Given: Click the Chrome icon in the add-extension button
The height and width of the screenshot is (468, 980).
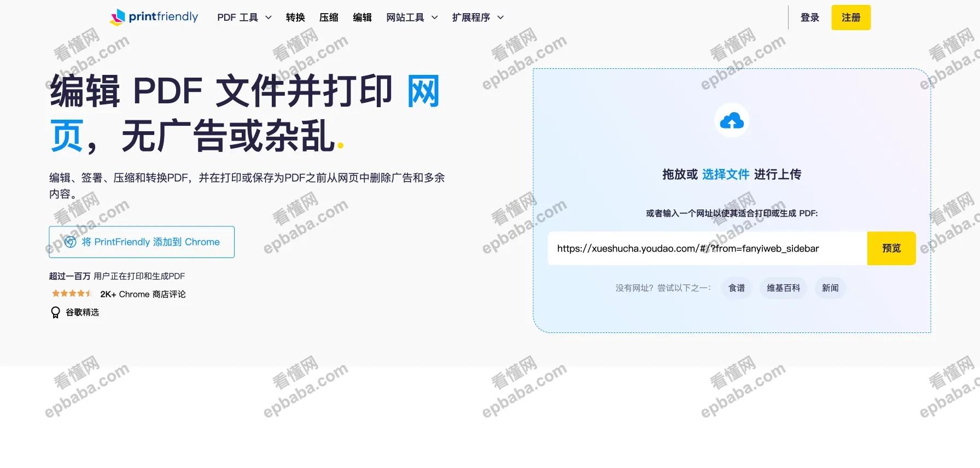Looking at the screenshot, I should tap(71, 242).
